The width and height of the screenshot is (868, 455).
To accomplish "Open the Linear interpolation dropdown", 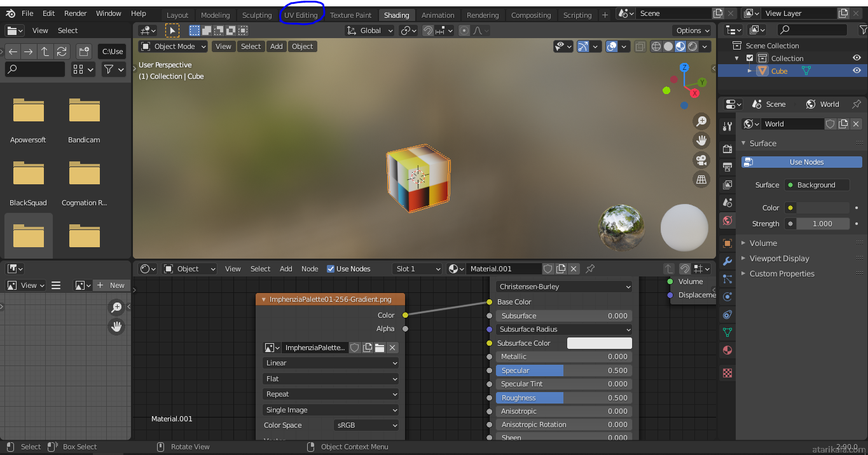I will point(331,363).
